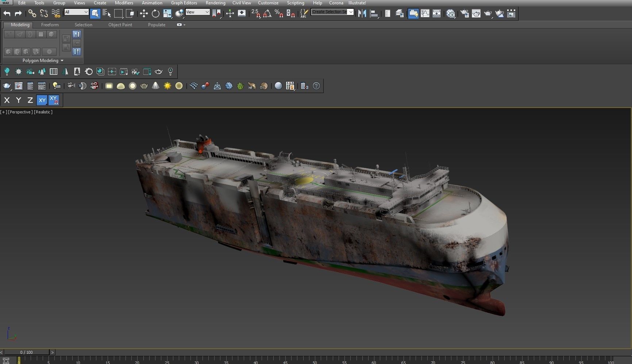Click Bind to Space Warp icon
Screen dimensions: 632x364
point(55,13)
